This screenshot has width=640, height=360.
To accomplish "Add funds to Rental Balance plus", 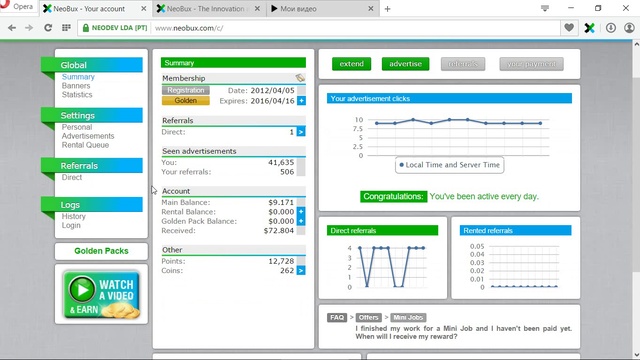I will click(x=301, y=211).
